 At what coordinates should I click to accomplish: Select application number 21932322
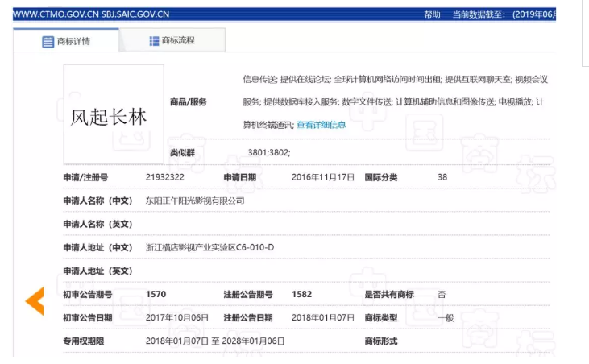point(165,177)
